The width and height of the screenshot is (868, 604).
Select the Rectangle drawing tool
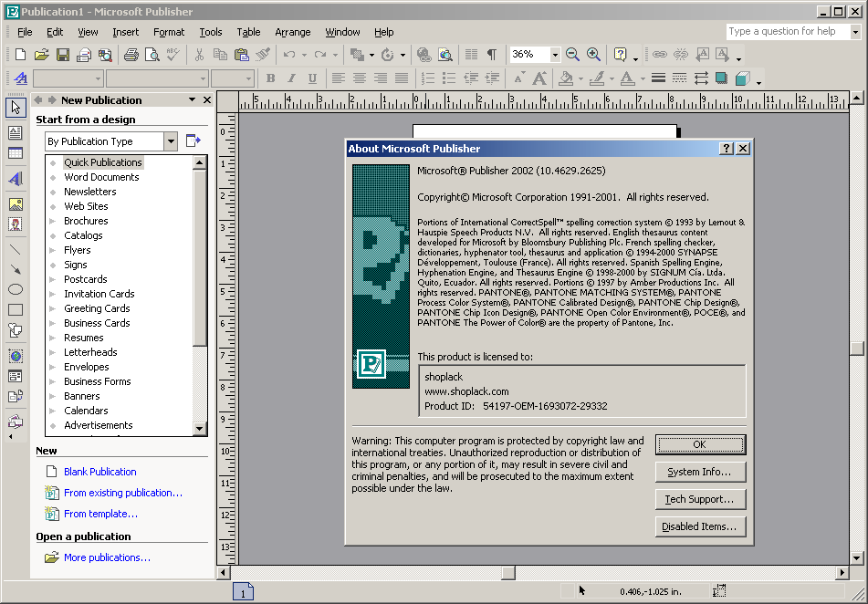(16, 310)
